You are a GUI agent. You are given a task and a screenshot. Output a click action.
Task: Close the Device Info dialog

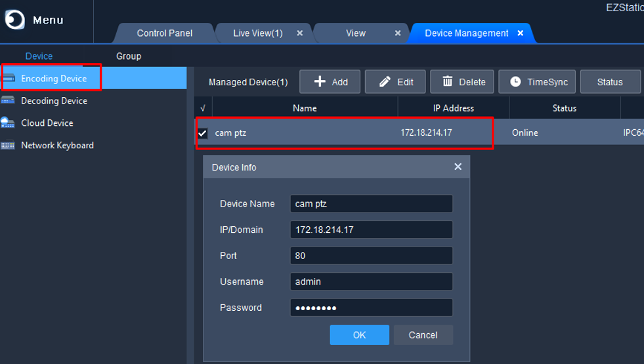(458, 167)
